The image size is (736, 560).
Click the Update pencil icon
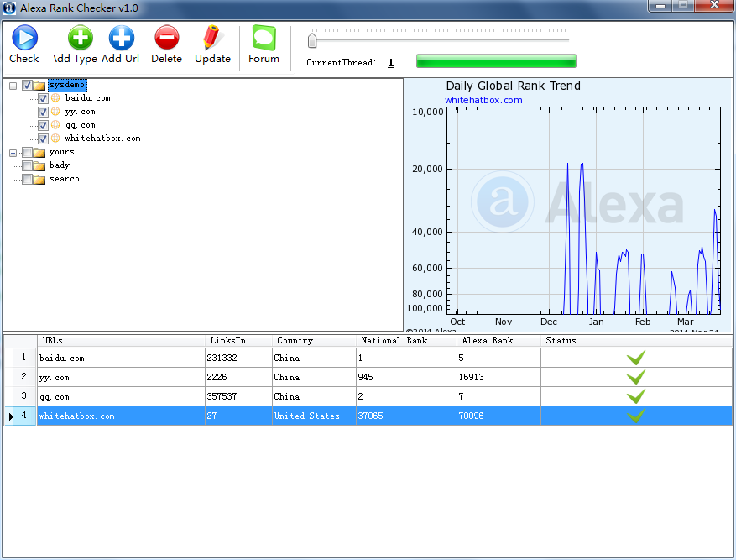[212, 38]
